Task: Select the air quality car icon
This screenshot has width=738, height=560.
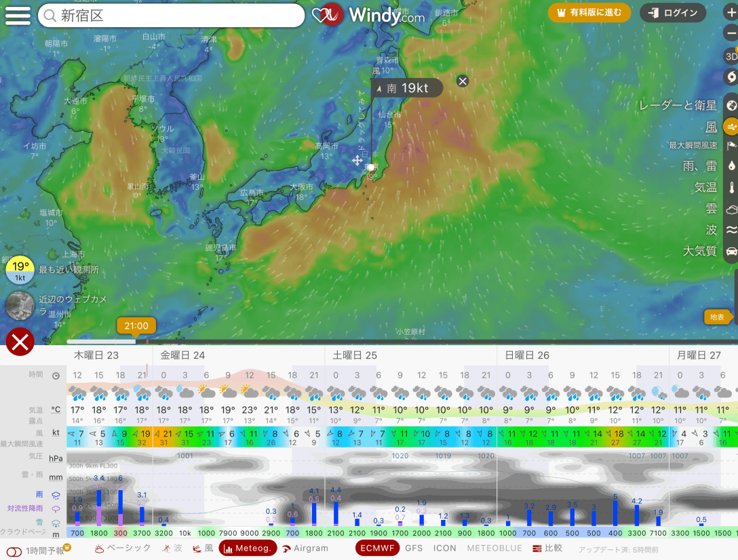Action: point(731,251)
